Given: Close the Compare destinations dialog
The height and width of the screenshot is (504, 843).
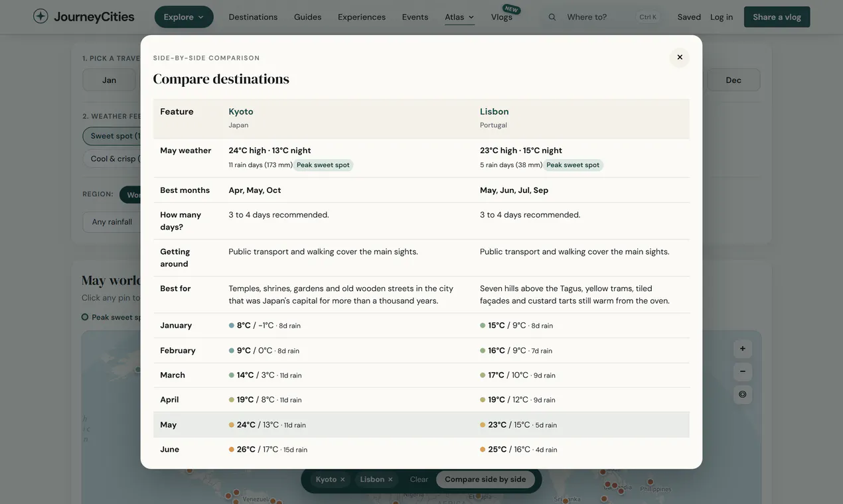Looking at the screenshot, I should coord(680,58).
